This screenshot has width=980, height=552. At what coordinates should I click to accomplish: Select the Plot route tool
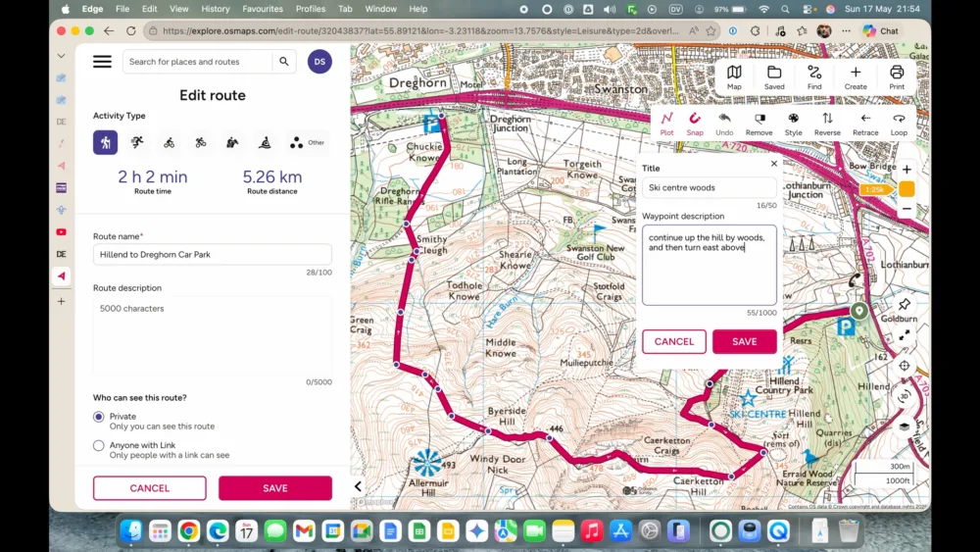[x=666, y=124]
